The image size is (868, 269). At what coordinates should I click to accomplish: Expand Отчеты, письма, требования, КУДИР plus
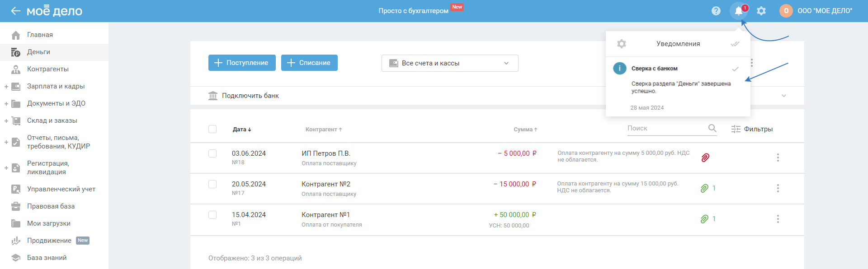click(6, 142)
